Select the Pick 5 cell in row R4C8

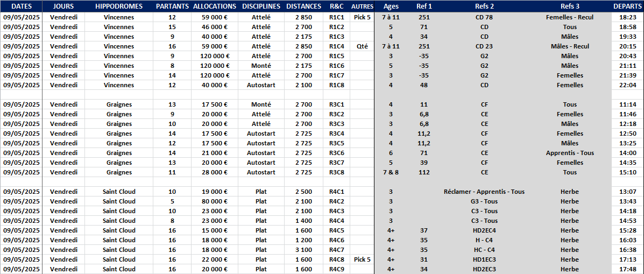tap(362, 259)
